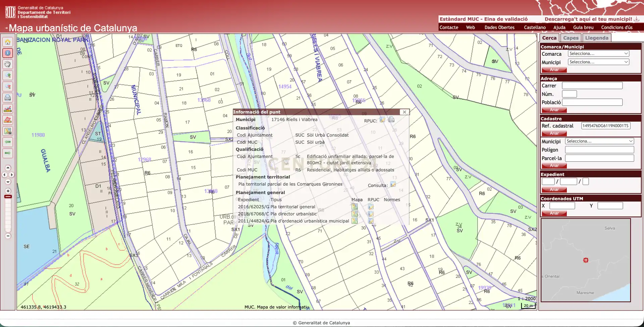This screenshot has width=644, height=327.
Task: Expand the Municipi dropdown under Comarca
Action: coord(599,62)
